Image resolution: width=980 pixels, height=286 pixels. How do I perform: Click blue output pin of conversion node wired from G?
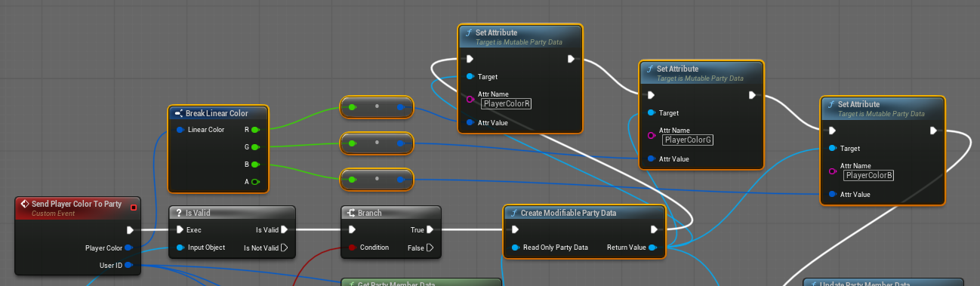[x=401, y=143]
